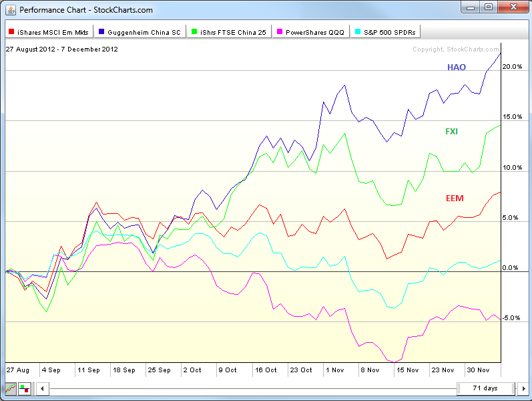
Task: Switch to histogram view icon
Action: coord(25,388)
